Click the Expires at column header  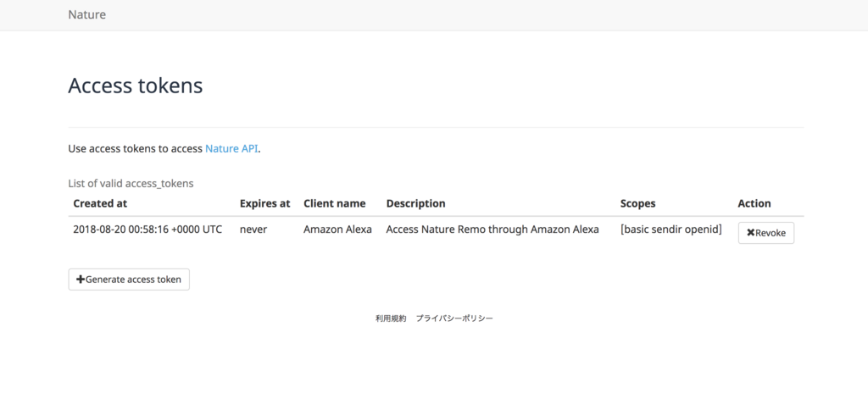tap(264, 203)
